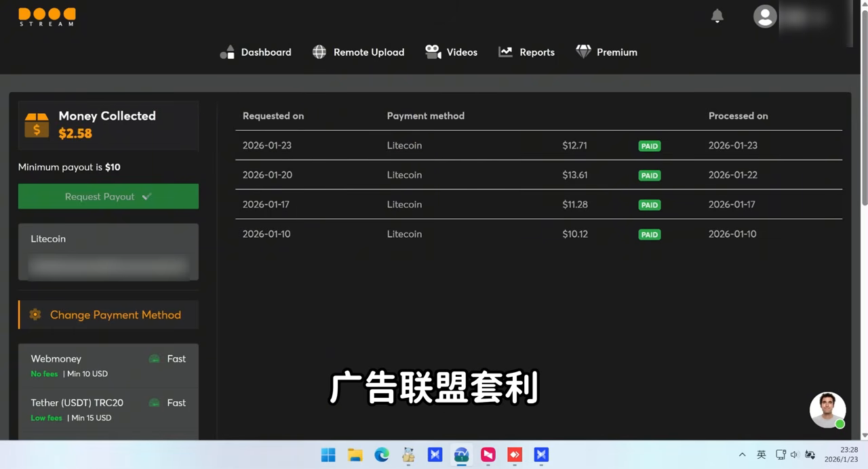This screenshot has width=868, height=469.
Task: Click the red taskbar app icon
Action: click(515, 455)
